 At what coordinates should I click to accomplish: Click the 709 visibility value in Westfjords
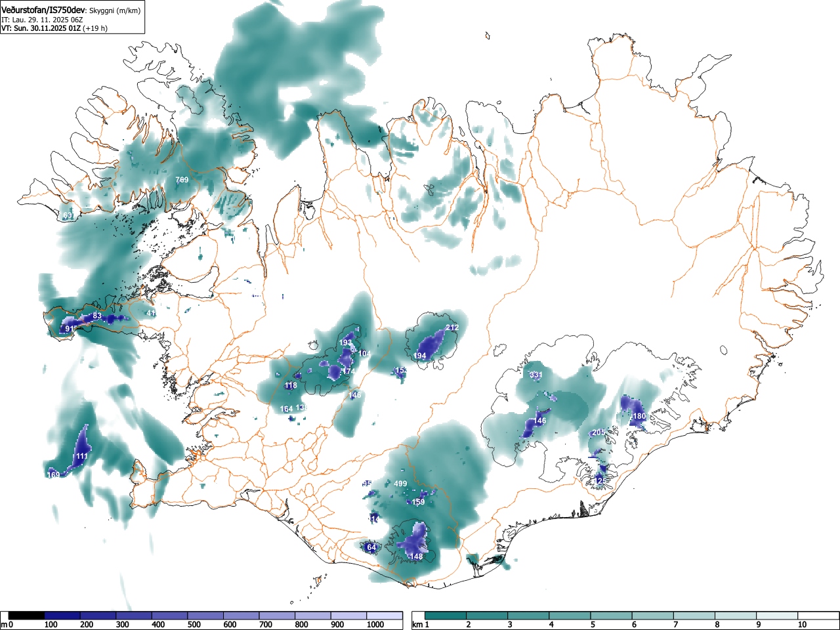coord(182,180)
